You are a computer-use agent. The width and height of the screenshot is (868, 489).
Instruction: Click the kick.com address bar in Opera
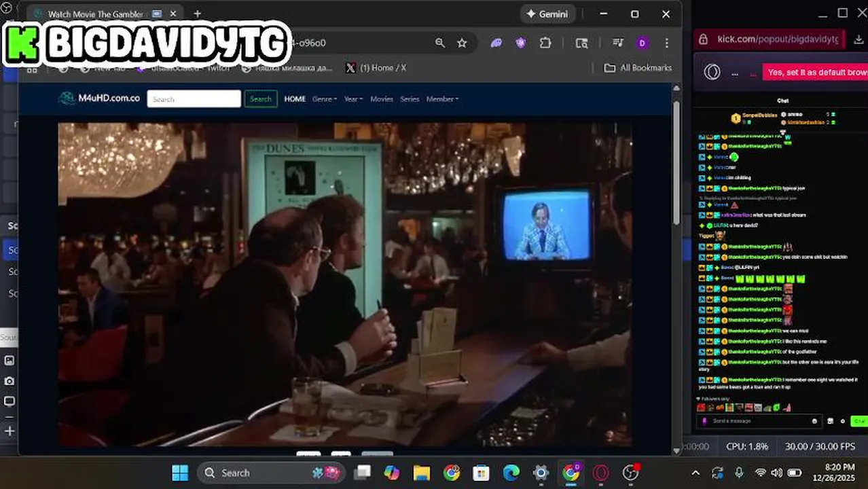[x=778, y=39]
